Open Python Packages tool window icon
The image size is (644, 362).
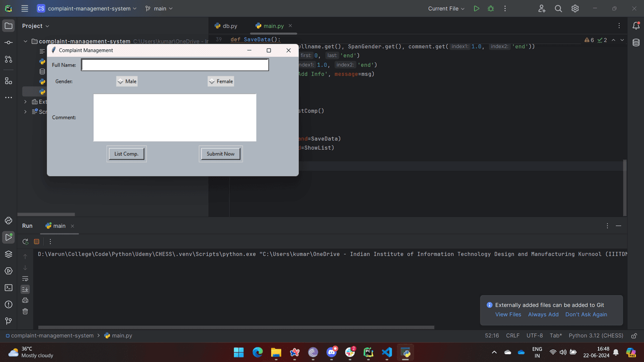(9, 254)
